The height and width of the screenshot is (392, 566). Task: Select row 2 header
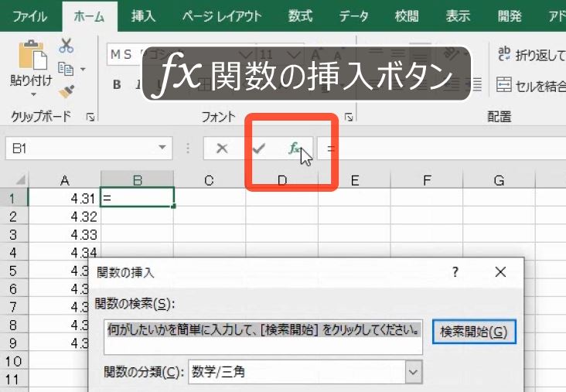(13, 216)
